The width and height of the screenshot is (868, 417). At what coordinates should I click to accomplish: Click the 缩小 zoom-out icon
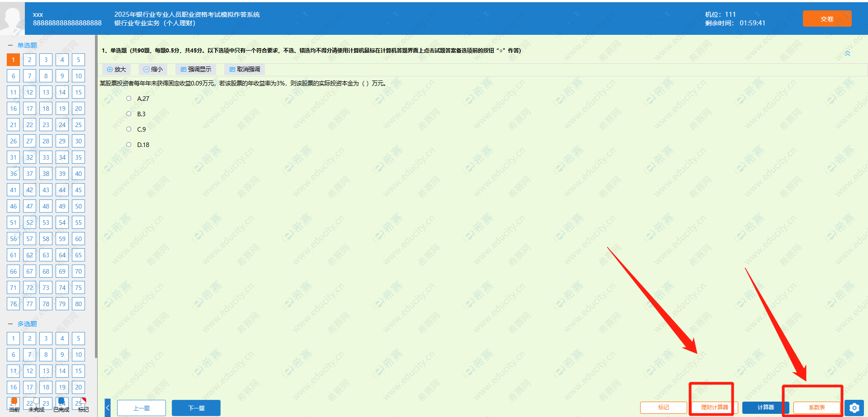click(x=146, y=70)
